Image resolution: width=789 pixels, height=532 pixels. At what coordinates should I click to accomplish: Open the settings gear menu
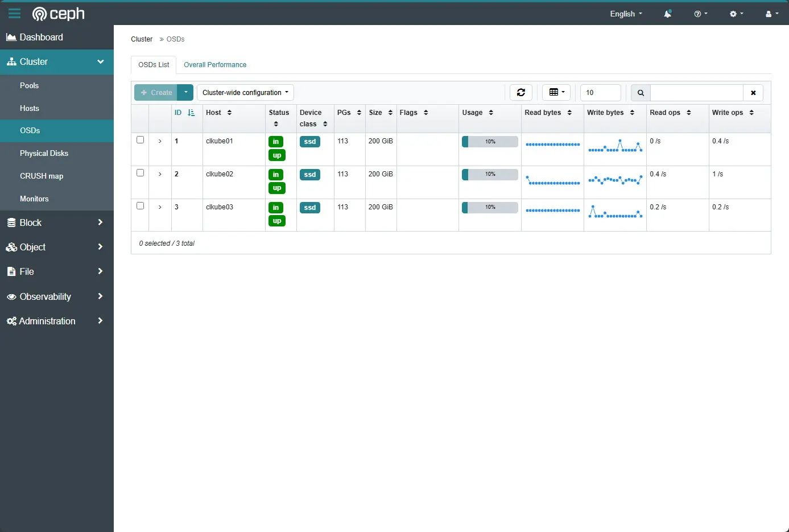coord(736,14)
